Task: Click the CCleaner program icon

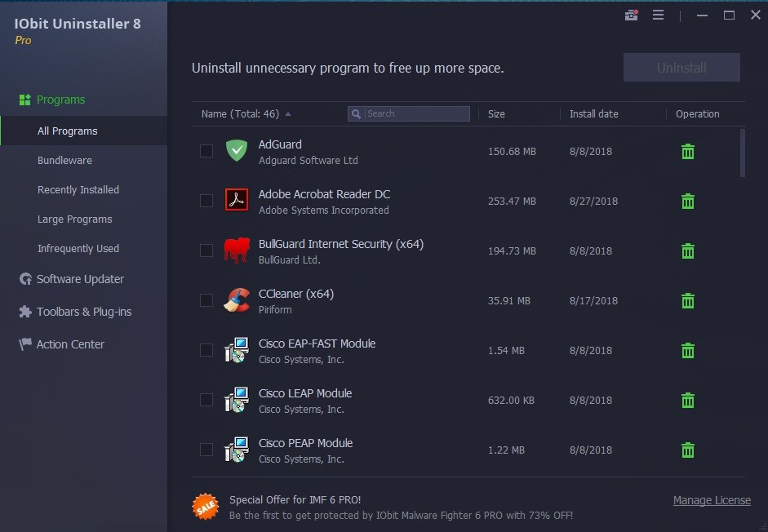Action: pos(237,299)
